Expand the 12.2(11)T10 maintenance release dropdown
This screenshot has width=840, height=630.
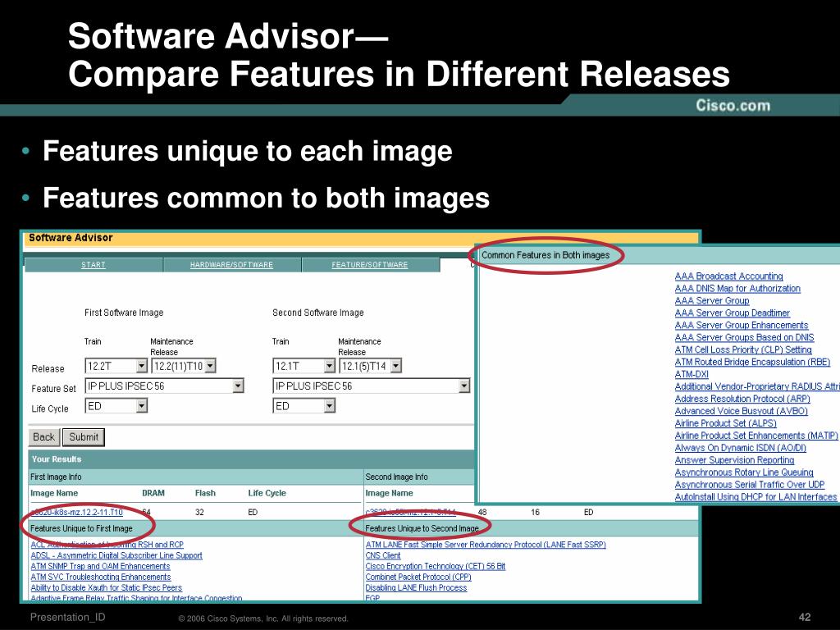(183, 366)
